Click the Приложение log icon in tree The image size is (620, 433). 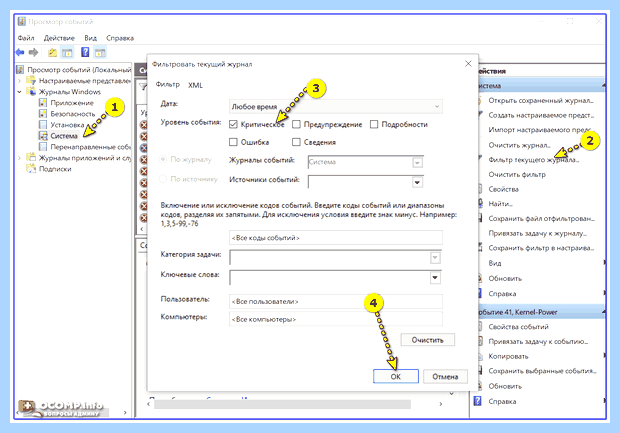[x=43, y=103]
